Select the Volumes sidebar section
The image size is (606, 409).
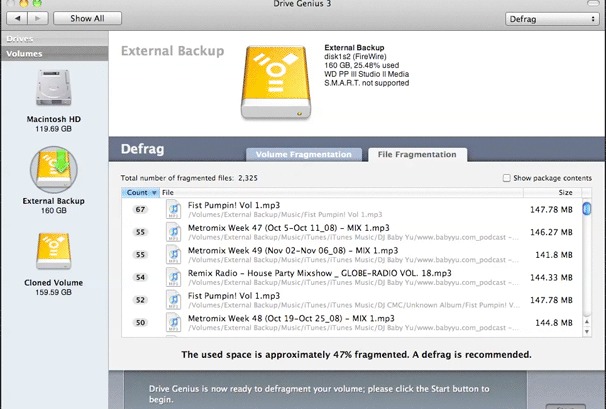point(54,53)
